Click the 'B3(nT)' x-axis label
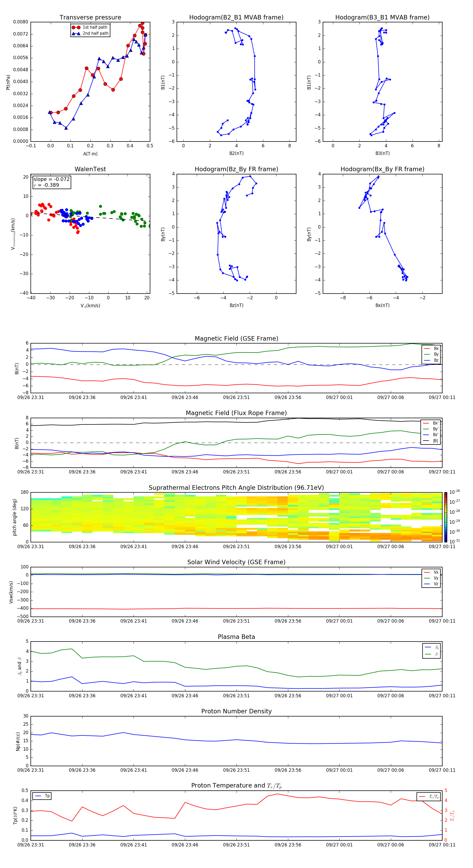The image size is (473, 868). point(382,153)
